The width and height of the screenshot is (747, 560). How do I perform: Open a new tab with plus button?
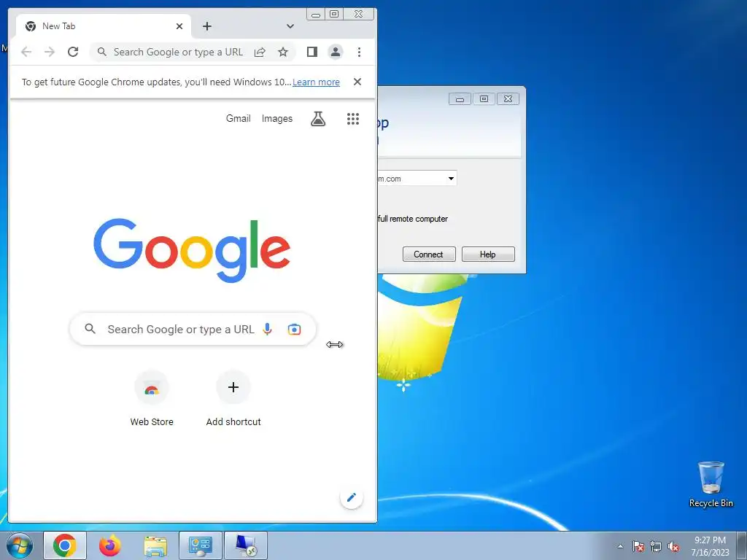click(x=206, y=26)
